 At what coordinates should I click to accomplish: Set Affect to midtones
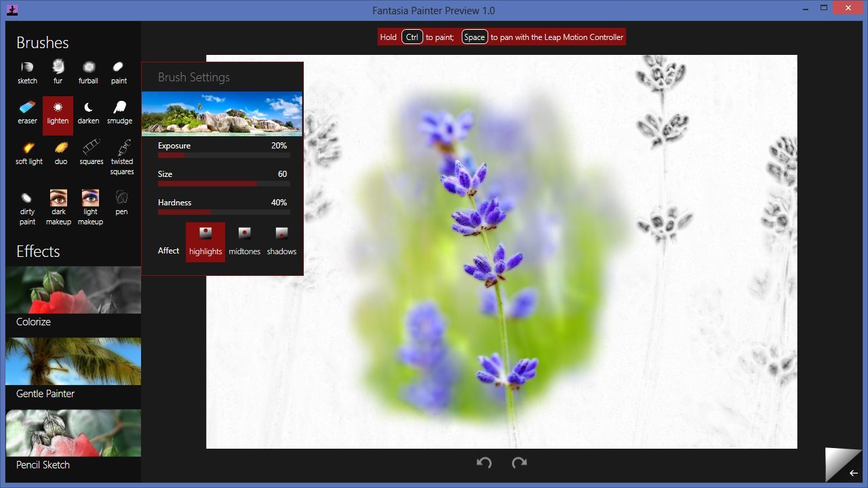tap(244, 242)
